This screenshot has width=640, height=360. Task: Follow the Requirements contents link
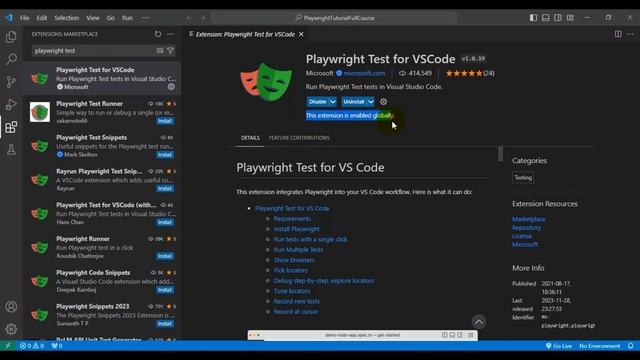coord(292,219)
